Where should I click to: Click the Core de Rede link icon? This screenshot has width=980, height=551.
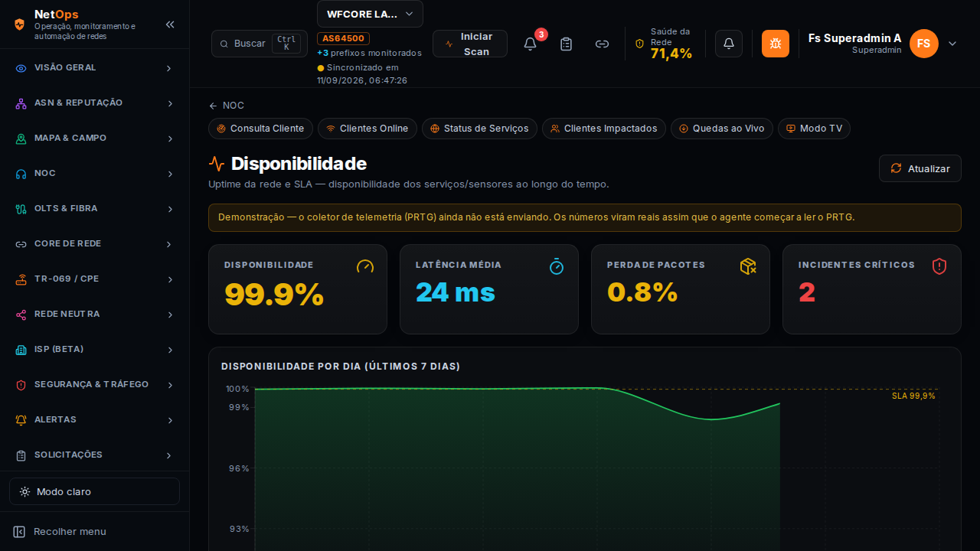tap(21, 244)
